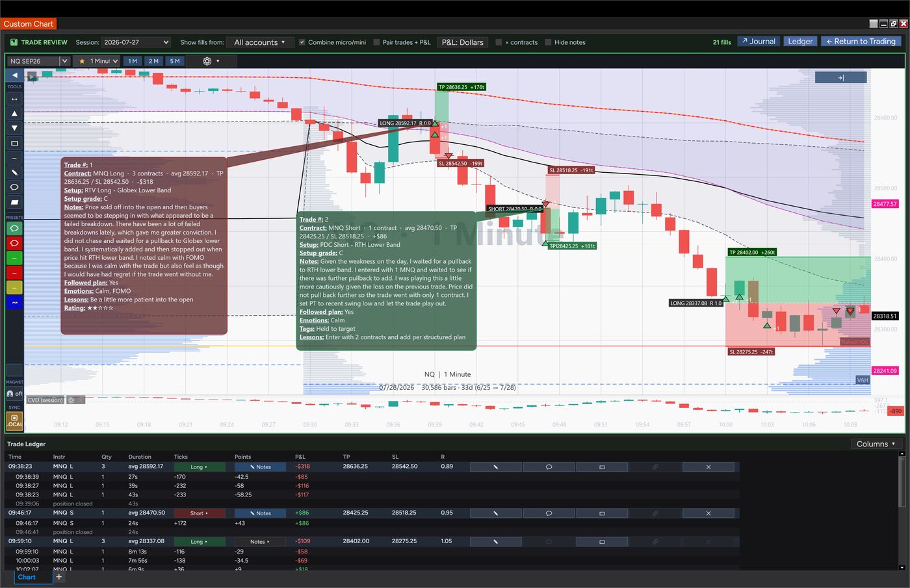Click the Trade #2 note box on chart
This screenshot has height=588, width=910.
click(386, 281)
